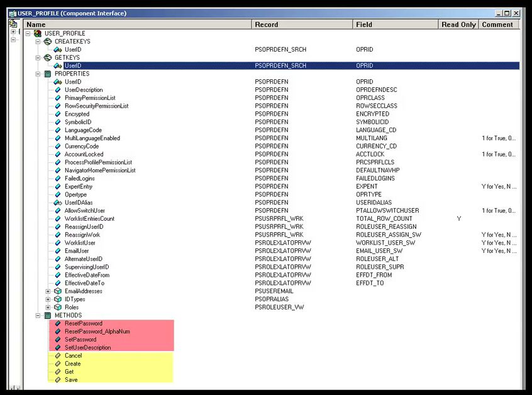This screenshot has height=395, width=532.
Task: Click the TOTAL_ROW_COUNT field cell
Action: 384,219
